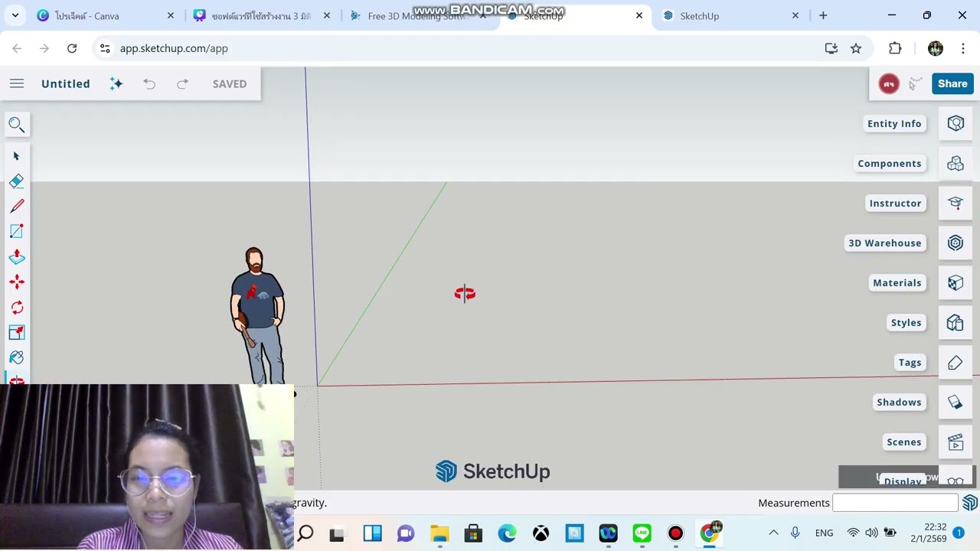
Task: Open the tab search dropdown arrow
Action: (15, 15)
